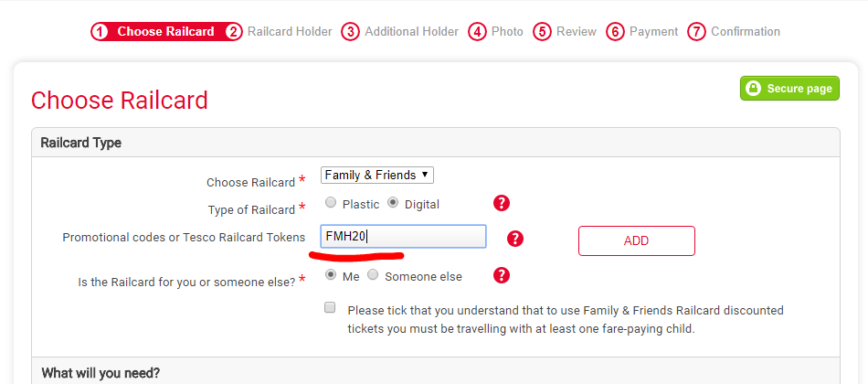The image size is (868, 384).
Task: Click help icon beside Type of Railcard
Action: [x=501, y=203]
